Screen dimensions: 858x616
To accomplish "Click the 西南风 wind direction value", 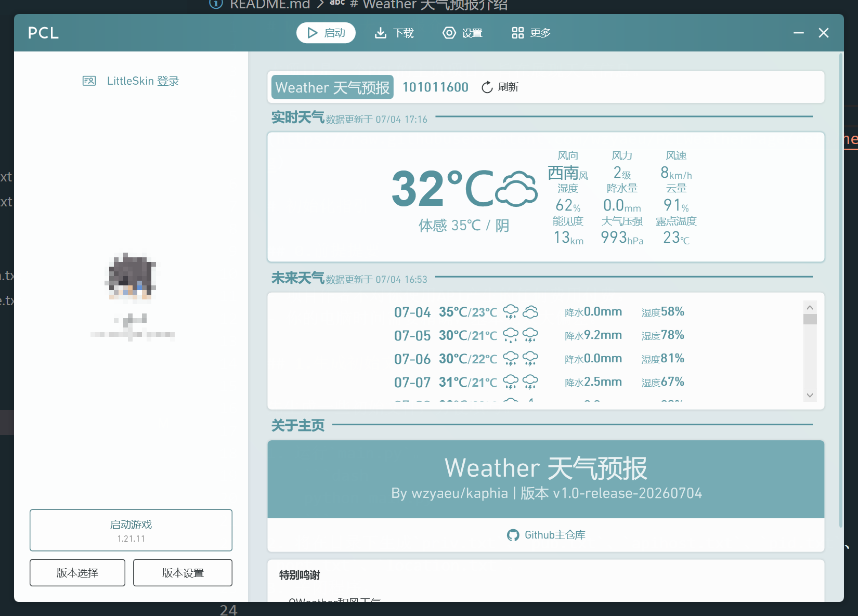I will (568, 173).
